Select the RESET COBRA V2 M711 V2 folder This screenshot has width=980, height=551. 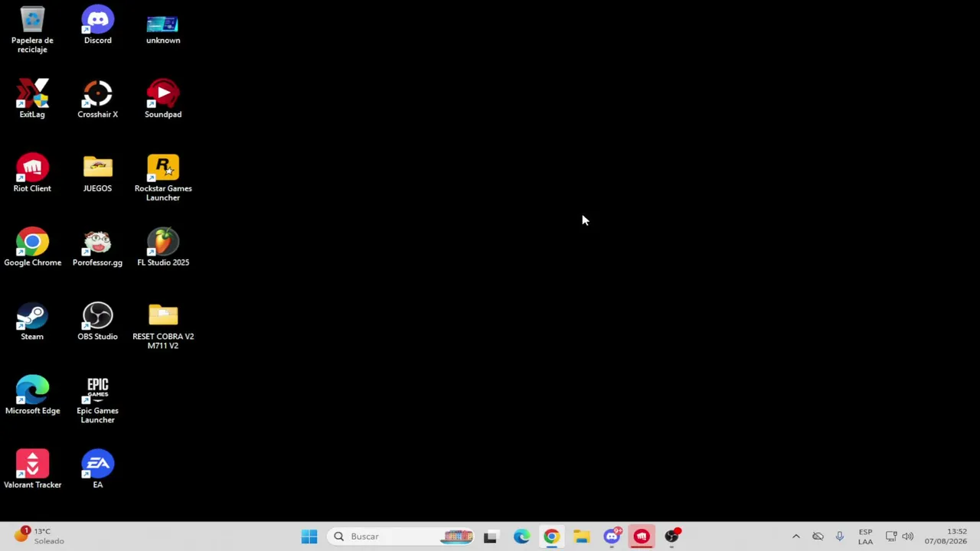[x=163, y=327]
